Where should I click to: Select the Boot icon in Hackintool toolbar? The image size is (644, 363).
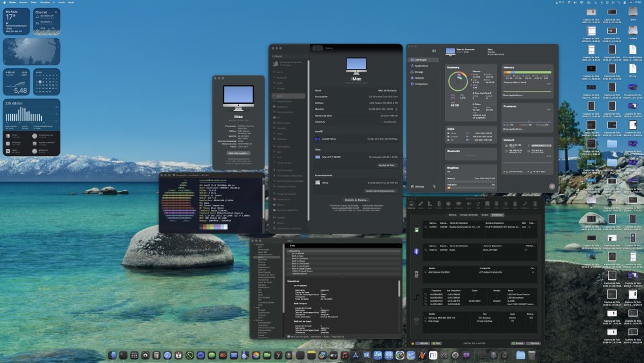(430, 204)
